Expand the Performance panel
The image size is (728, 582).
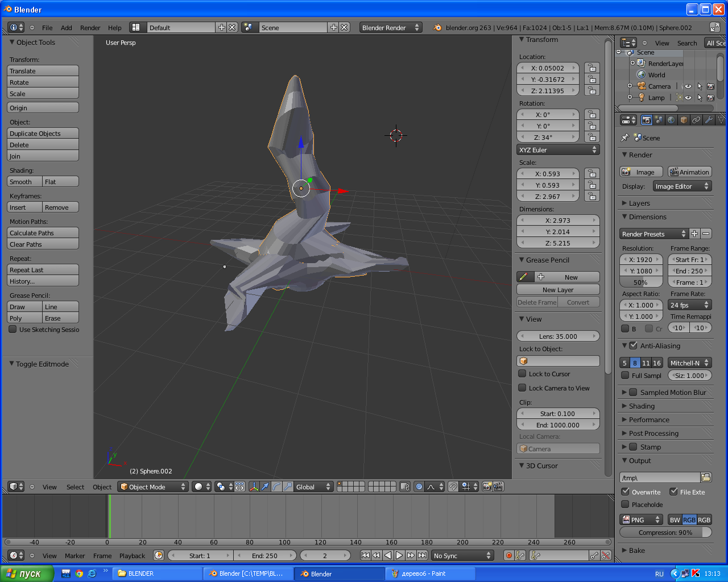click(624, 419)
